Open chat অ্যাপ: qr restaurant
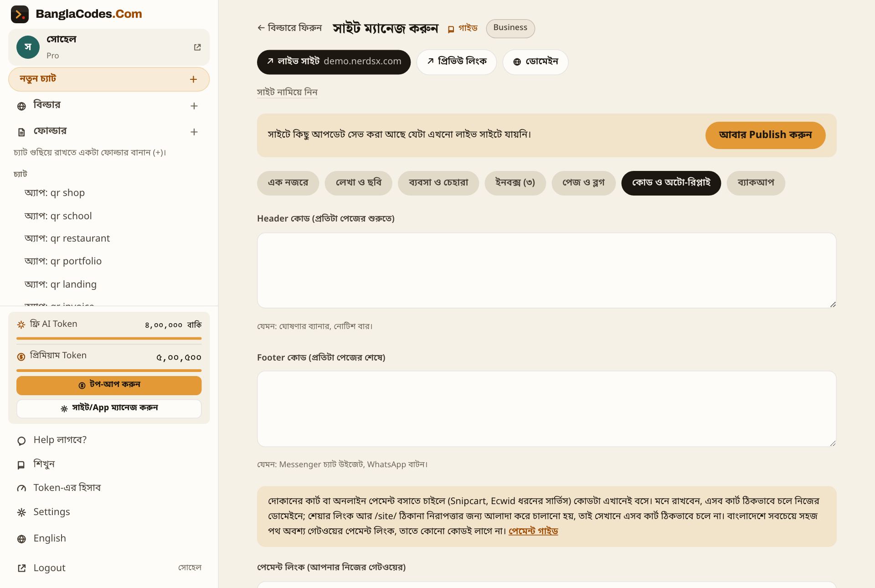Screen dimensions: 875x588 point(67,238)
